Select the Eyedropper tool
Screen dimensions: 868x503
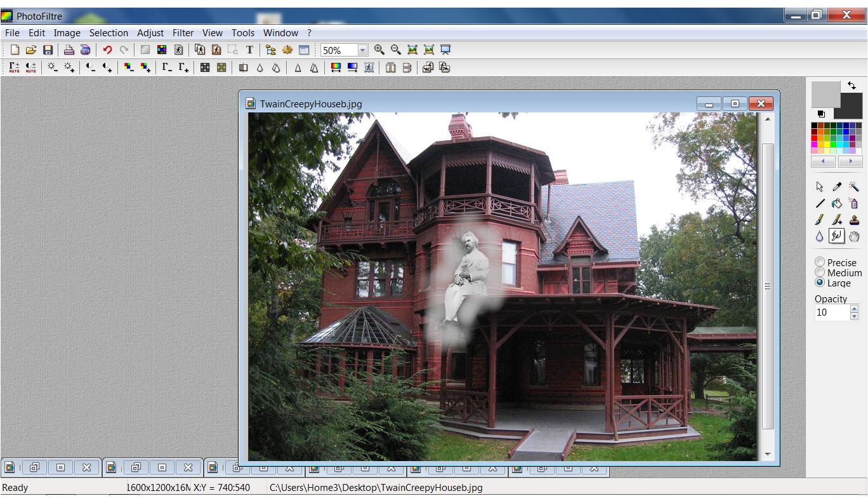click(837, 187)
